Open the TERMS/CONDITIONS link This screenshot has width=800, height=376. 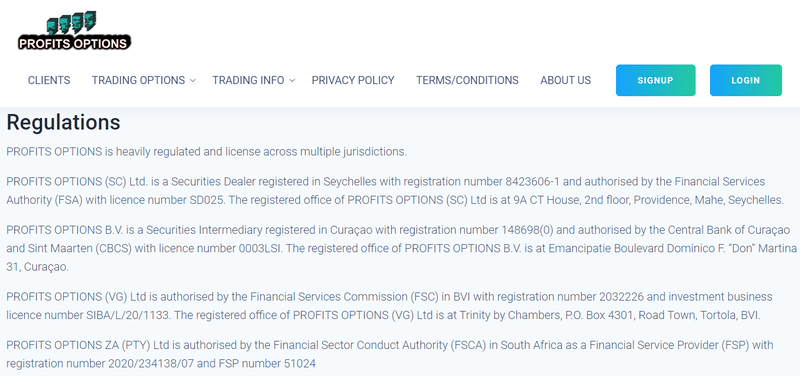[467, 80]
